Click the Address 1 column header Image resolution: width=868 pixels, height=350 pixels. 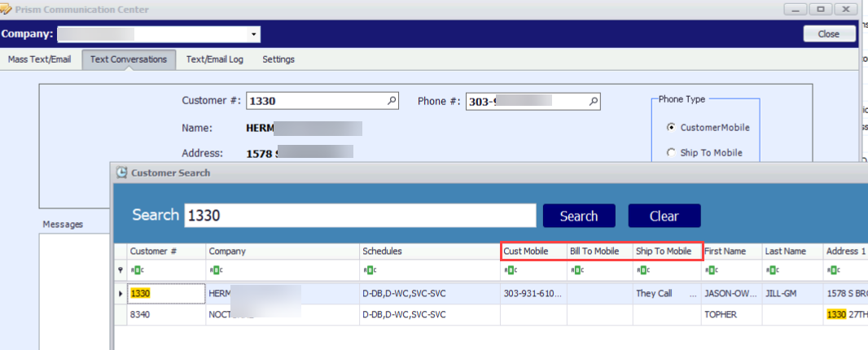845,251
